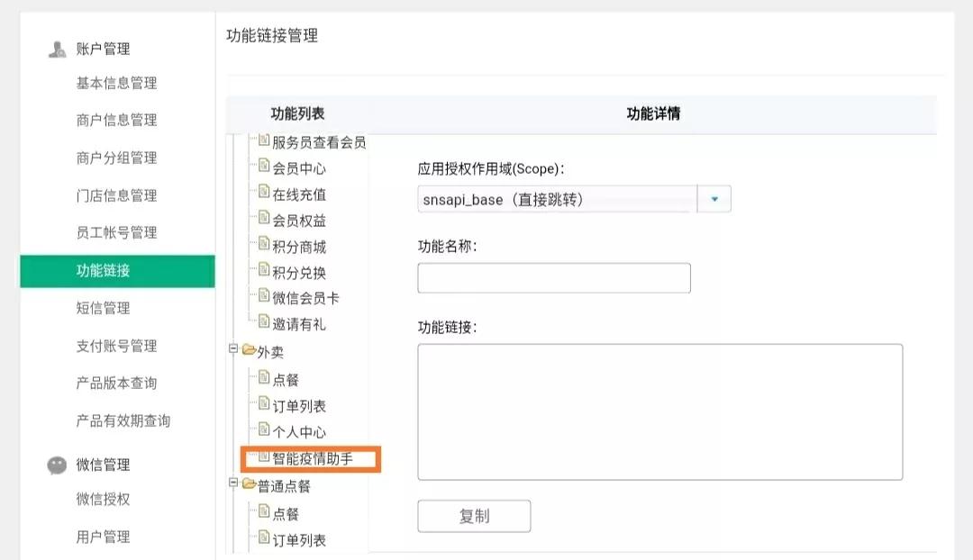This screenshot has width=973, height=560.
Task: Select 订单列表 under 普通点餐
Action: coord(299,541)
